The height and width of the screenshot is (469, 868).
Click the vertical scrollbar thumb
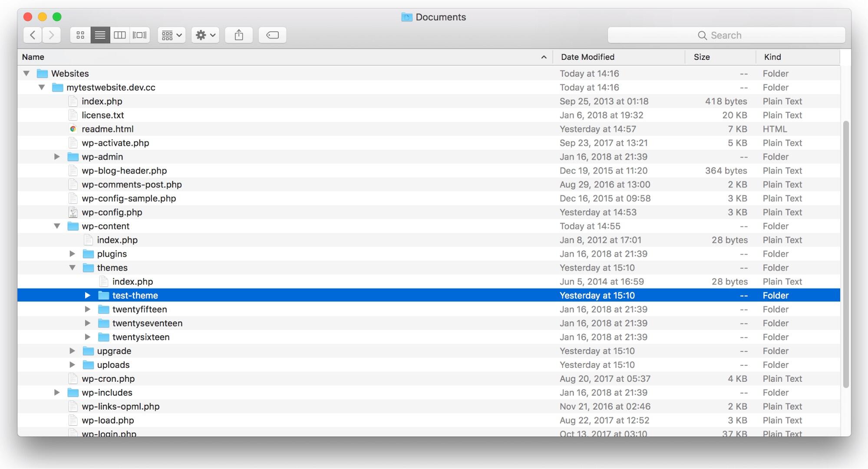tap(845, 254)
